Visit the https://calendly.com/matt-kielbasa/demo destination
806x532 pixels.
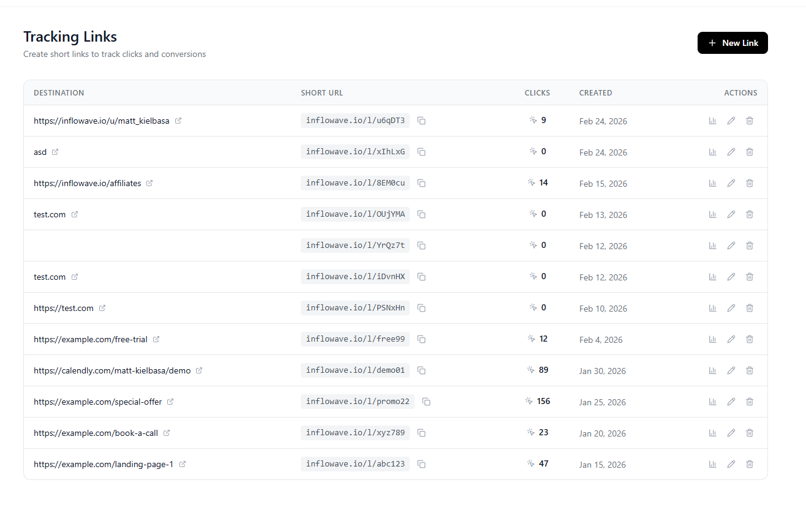tap(111, 370)
